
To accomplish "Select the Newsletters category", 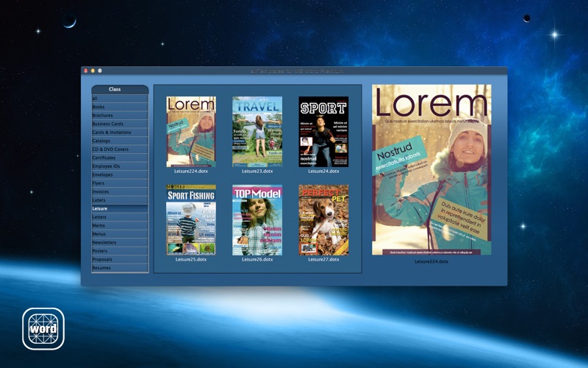I will click(120, 243).
